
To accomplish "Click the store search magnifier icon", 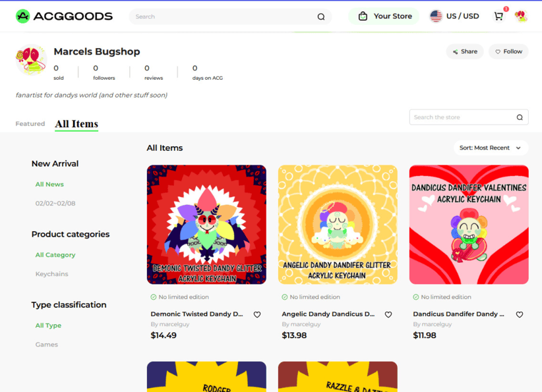I will (x=520, y=117).
